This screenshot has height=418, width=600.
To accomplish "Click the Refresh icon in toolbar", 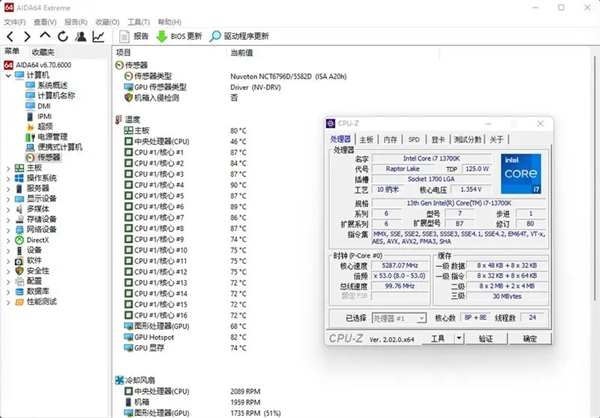I will (62, 36).
